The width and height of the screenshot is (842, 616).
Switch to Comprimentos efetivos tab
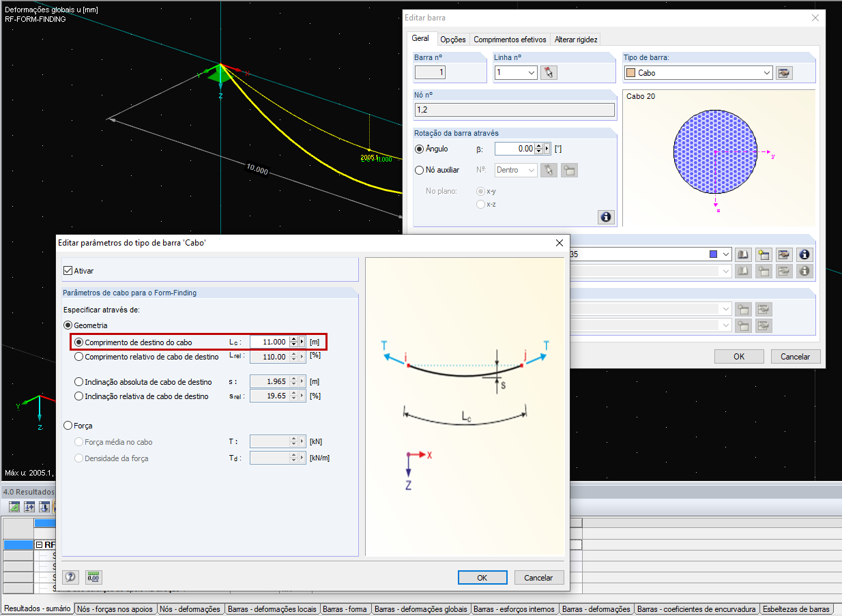pyautogui.click(x=510, y=40)
